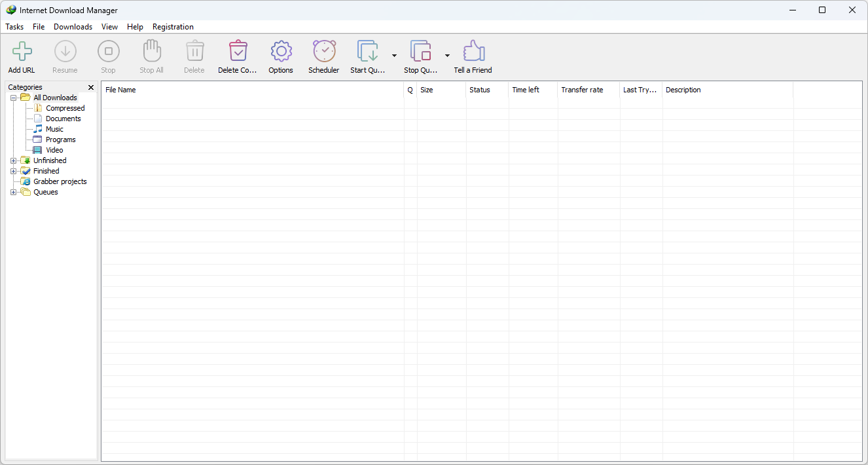Image resolution: width=868 pixels, height=465 pixels.
Task: Sort by Time left column header
Action: point(533,90)
